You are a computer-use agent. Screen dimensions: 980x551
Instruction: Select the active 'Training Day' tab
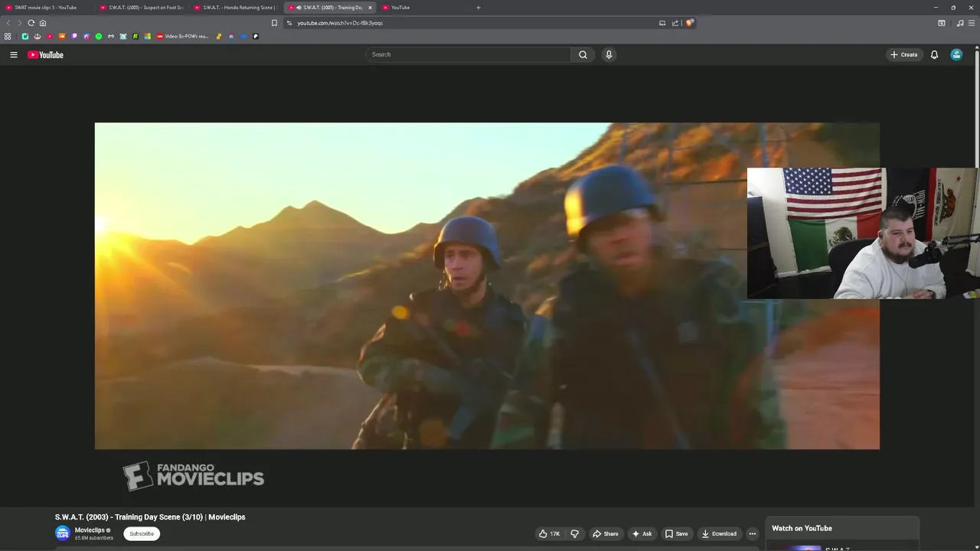pyautogui.click(x=329, y=8)
